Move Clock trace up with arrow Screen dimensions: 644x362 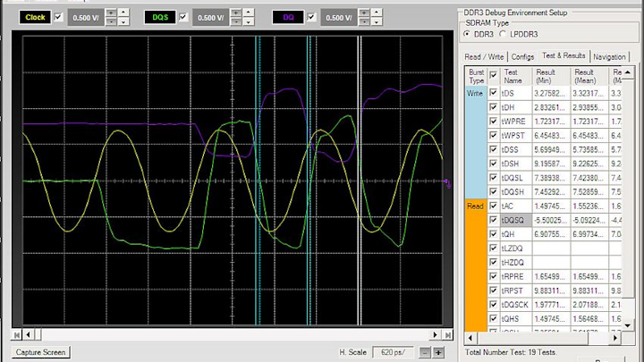click(123, 13)
